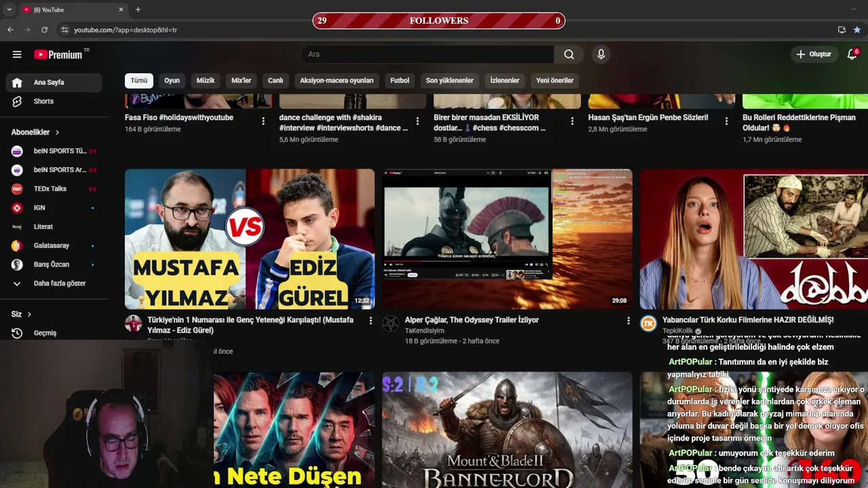
Task: Open the hamburger guide menu
Action: point(17,54)
